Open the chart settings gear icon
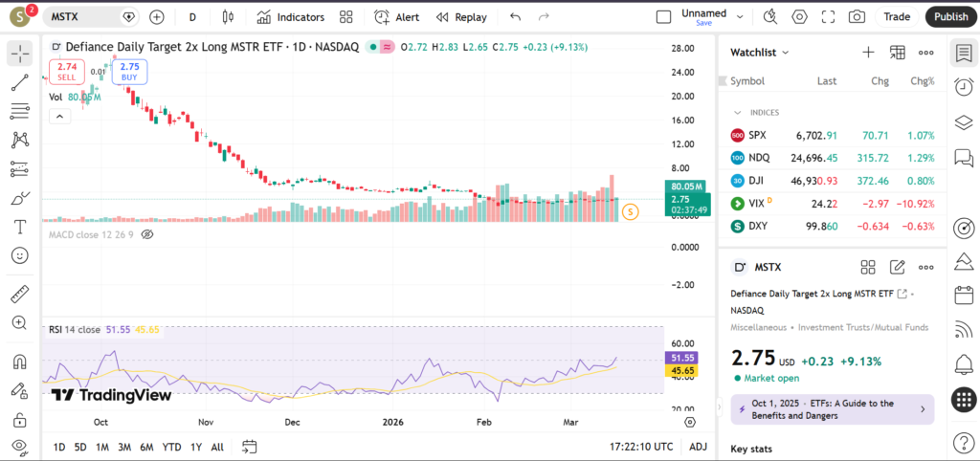Viewport: 980px width, 461px height. coord(799,17)
